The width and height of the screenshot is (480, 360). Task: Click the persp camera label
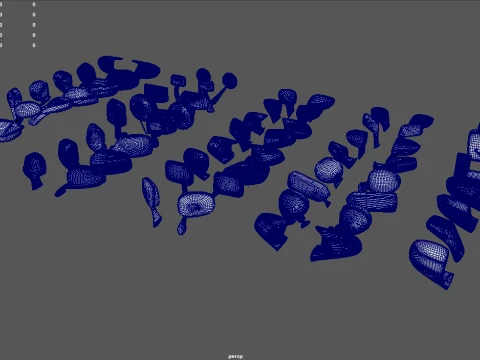point(236,356)
